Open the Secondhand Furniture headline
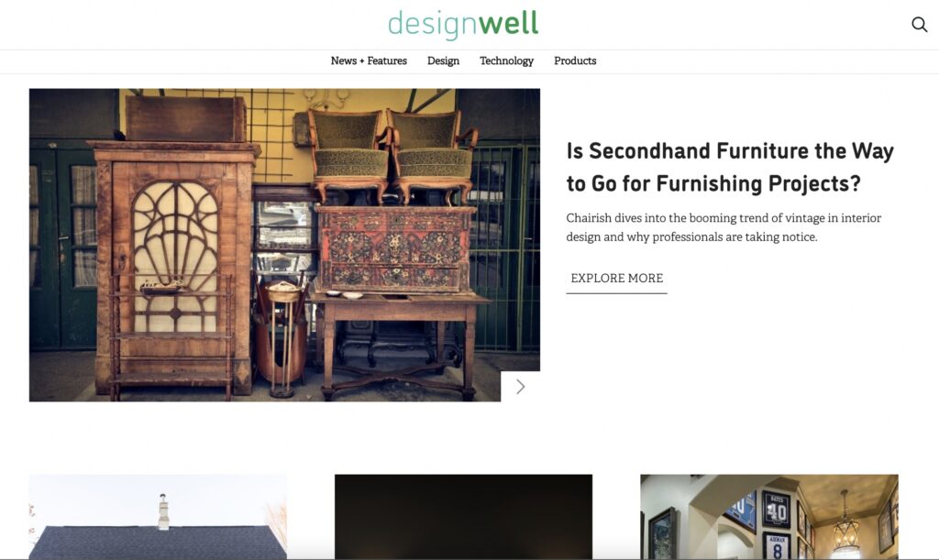The image size is (939, 560). (730, 167)
